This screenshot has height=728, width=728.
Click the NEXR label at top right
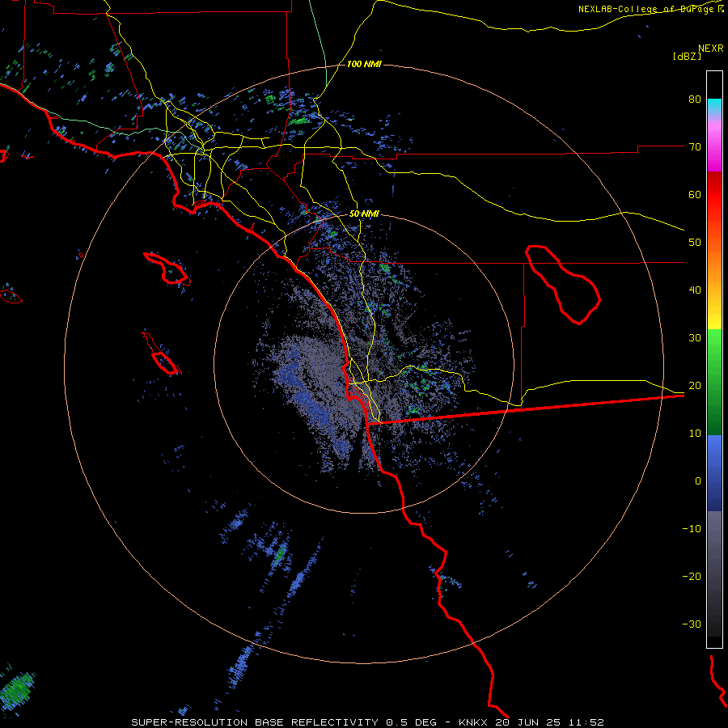(711, 48)
